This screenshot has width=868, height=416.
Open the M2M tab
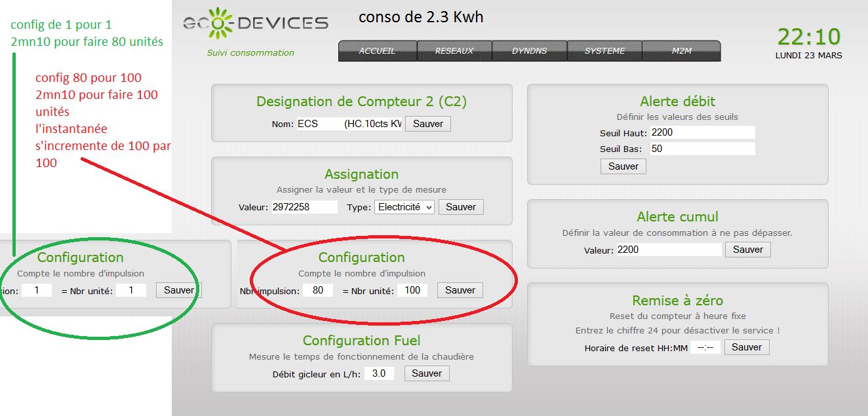coord(681,50)
